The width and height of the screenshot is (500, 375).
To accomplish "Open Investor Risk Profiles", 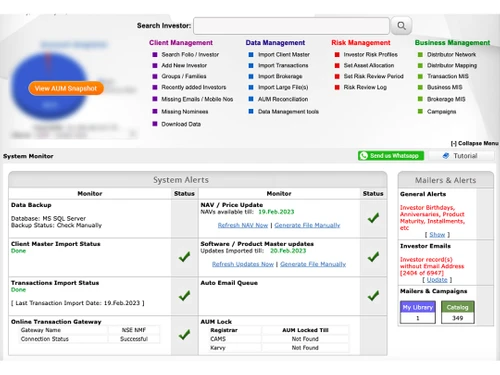I will [371, 54].
